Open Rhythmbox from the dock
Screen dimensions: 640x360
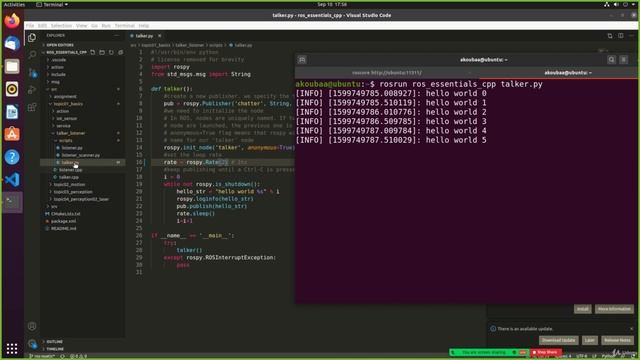point(12,89)
